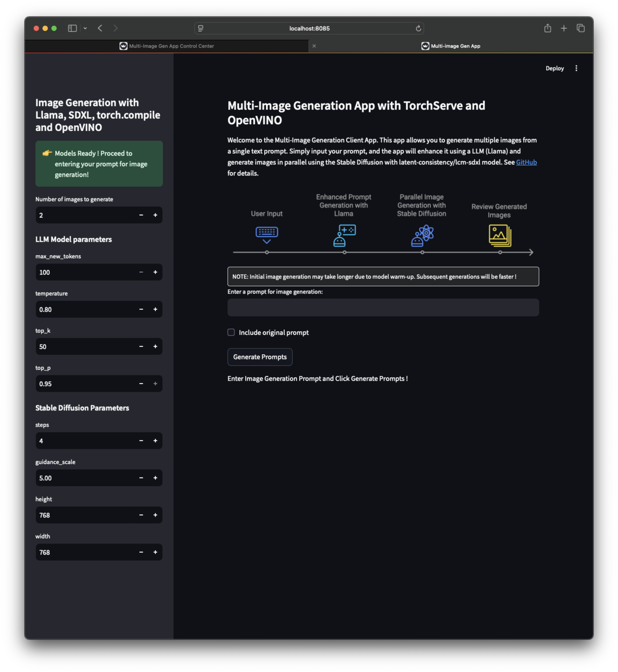
Task: Decrease the temperature value
Action: 141,309
